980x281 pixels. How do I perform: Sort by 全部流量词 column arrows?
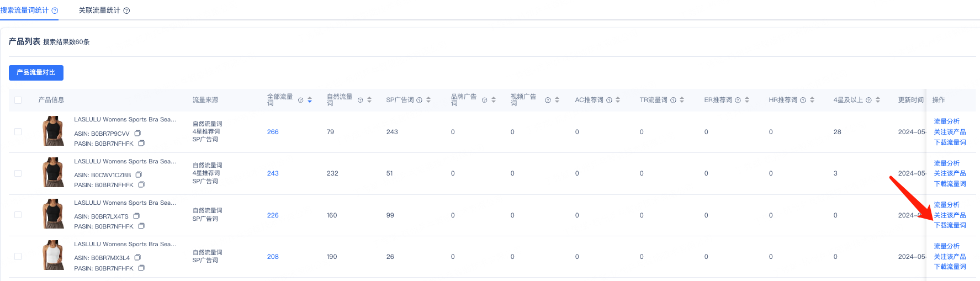point(310,100)
